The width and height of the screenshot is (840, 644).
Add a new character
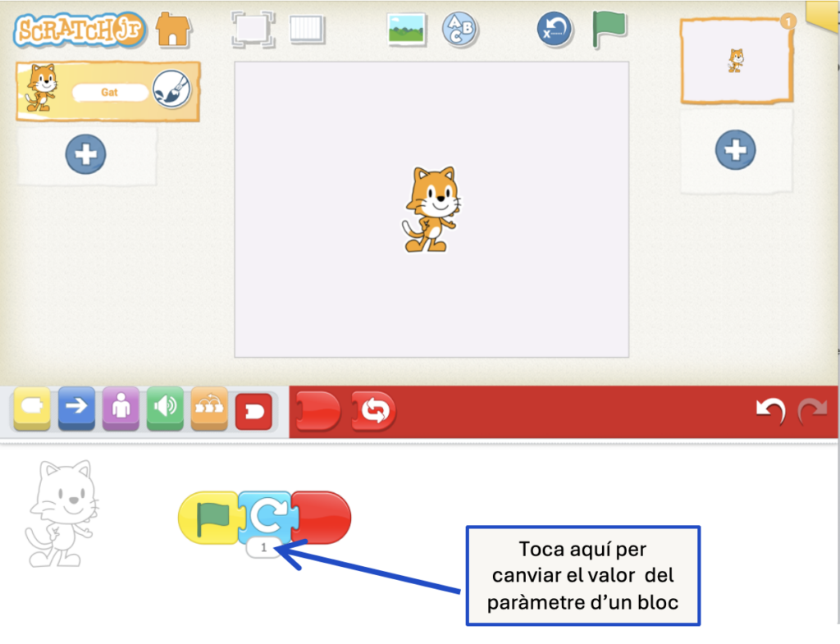pyautogui.click(x=85, y=154)
